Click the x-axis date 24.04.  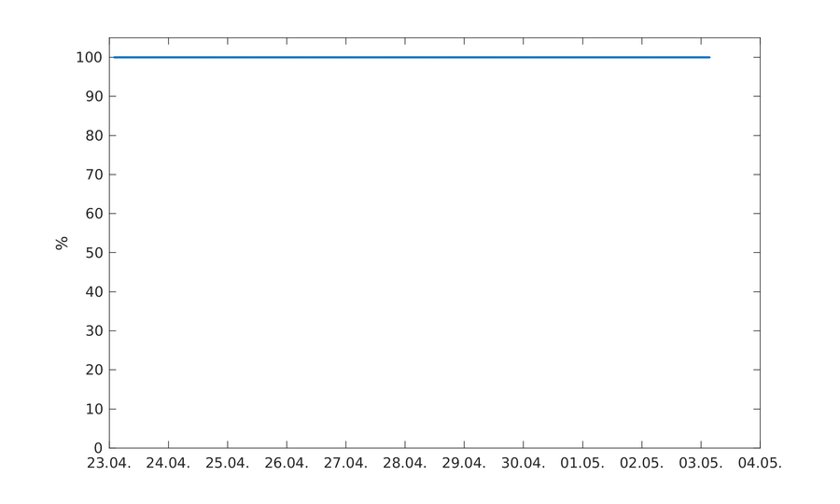(168, 463)
